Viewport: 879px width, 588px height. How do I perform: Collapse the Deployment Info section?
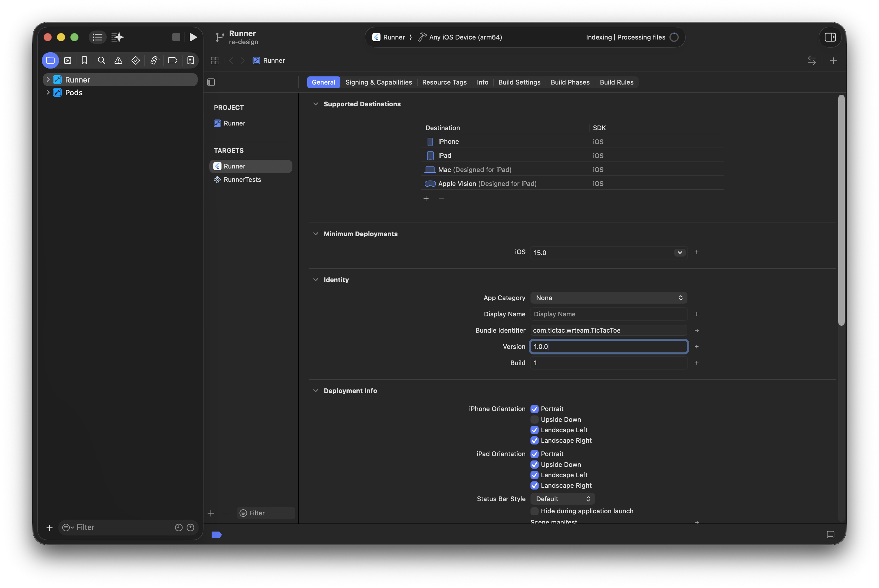315,391
